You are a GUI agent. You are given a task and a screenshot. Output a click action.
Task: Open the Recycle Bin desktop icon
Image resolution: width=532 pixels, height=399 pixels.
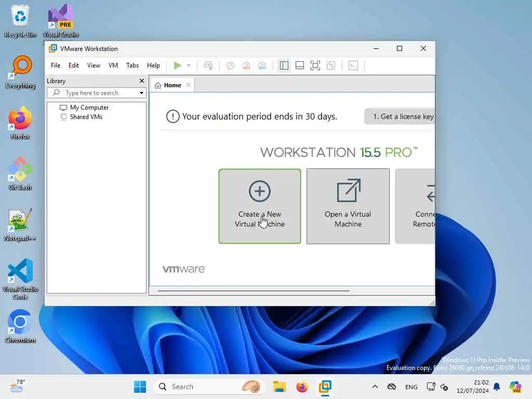(x=20, y=21)
